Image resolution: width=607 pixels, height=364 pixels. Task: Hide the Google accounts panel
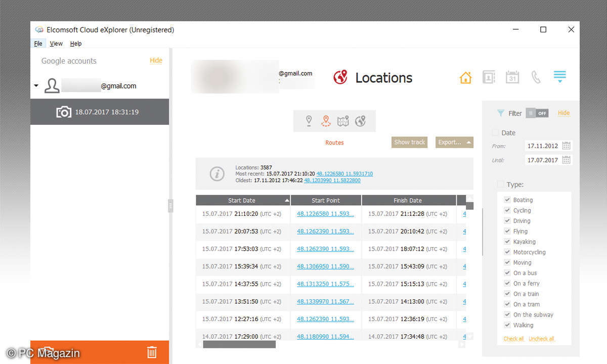point(156,61)
